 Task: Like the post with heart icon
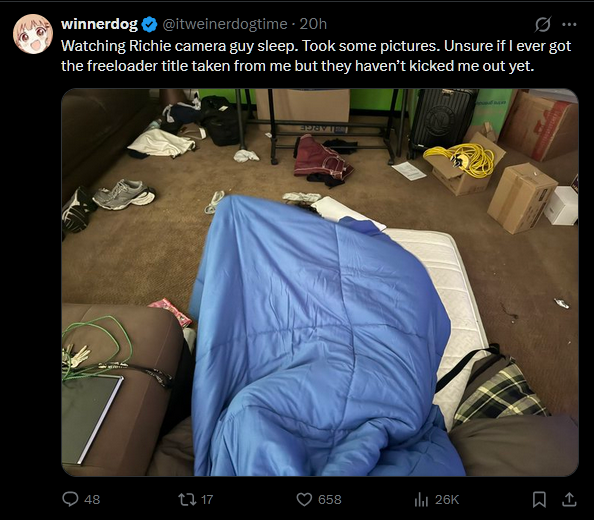tap(304, 500)
